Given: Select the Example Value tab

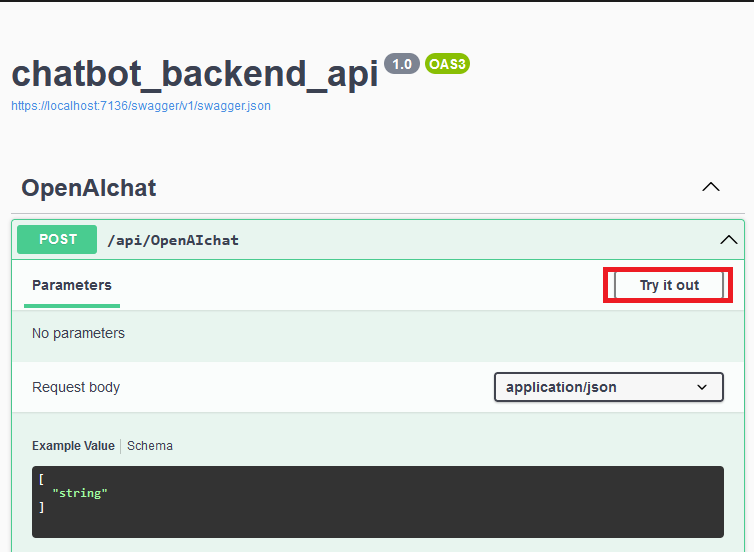Looking at the screenshot, I should (x=73, y=446).
